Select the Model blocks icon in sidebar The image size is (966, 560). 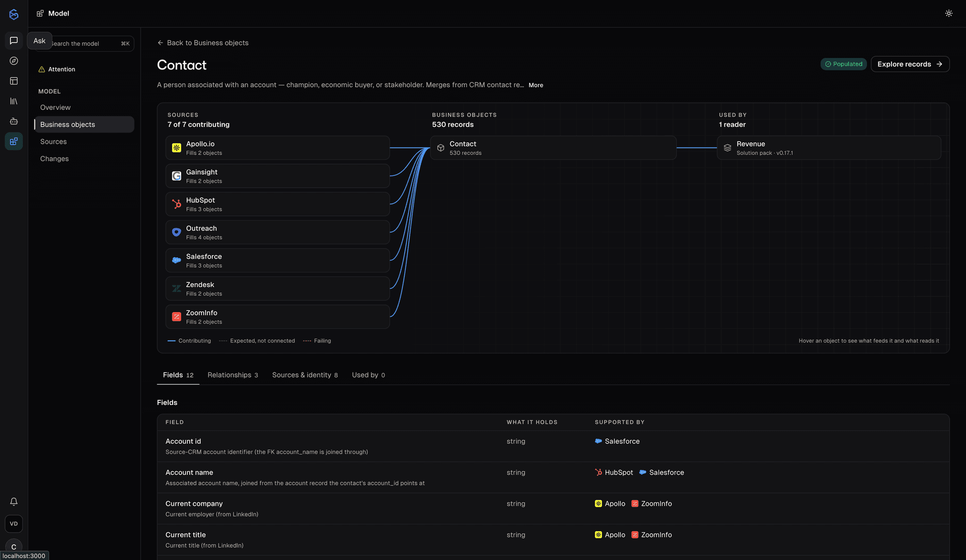pos(14,141)
